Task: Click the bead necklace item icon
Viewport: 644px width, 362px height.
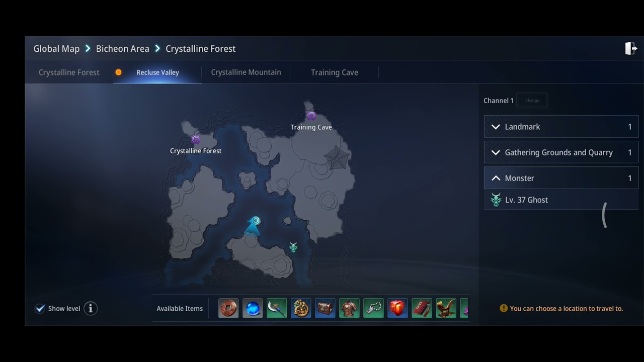Action: (x=373, y=308)
